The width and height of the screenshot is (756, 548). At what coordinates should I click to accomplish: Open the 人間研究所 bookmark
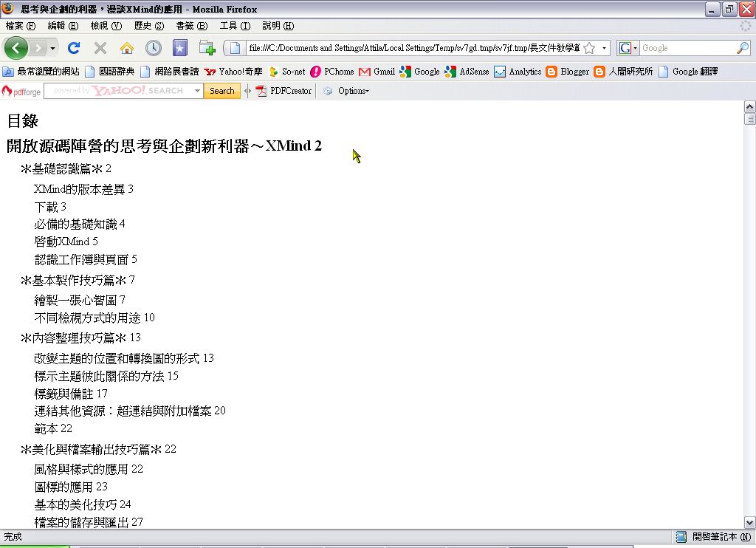point(623,72)
